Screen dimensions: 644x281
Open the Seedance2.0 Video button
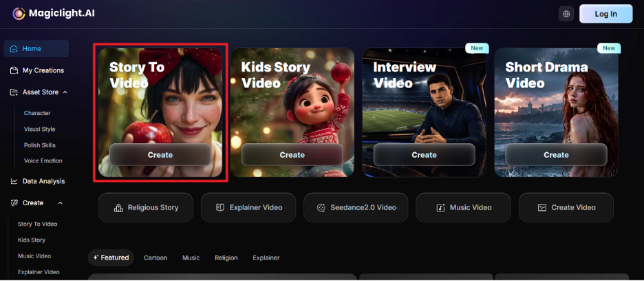click(356, 207)
